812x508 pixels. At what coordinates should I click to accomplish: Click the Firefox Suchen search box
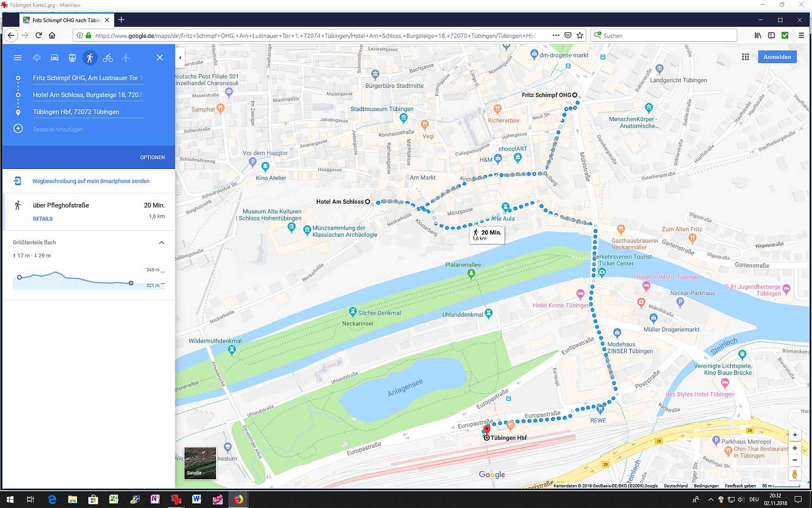(x=664, y=35)
